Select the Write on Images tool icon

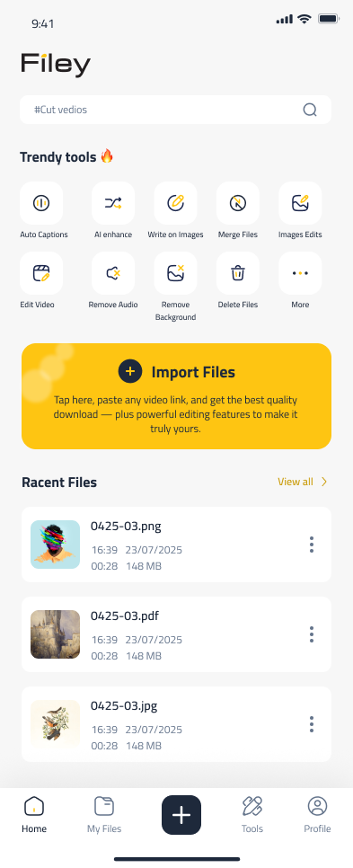(x=175, y=203)
